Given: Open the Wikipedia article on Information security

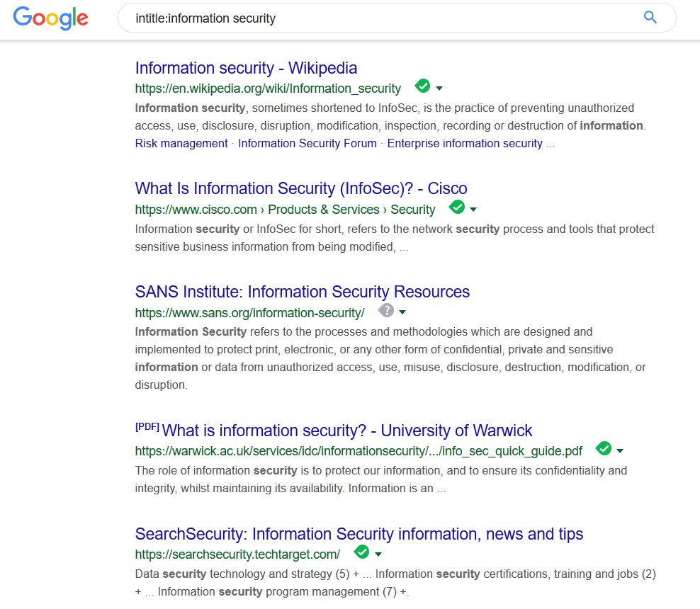Looking at the screenshot, I should 246,68.
